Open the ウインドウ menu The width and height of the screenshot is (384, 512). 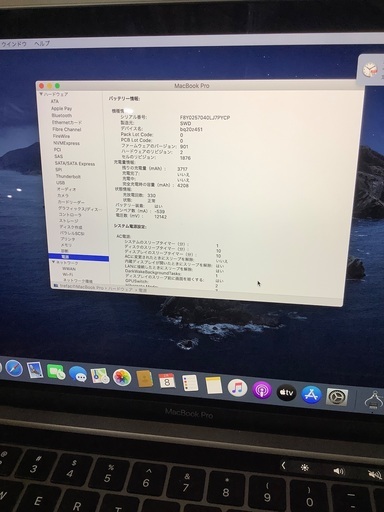click(13, 44)
